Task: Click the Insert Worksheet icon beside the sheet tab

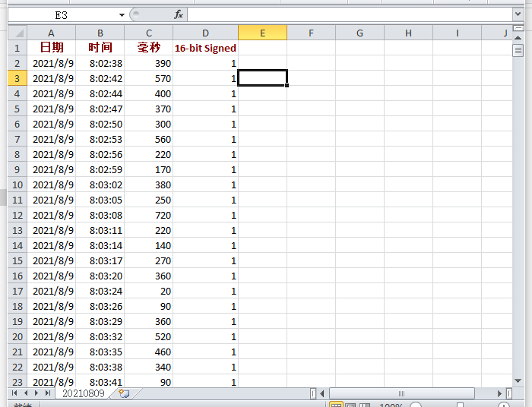Action: pyautogui.click(x=124, y=393)
